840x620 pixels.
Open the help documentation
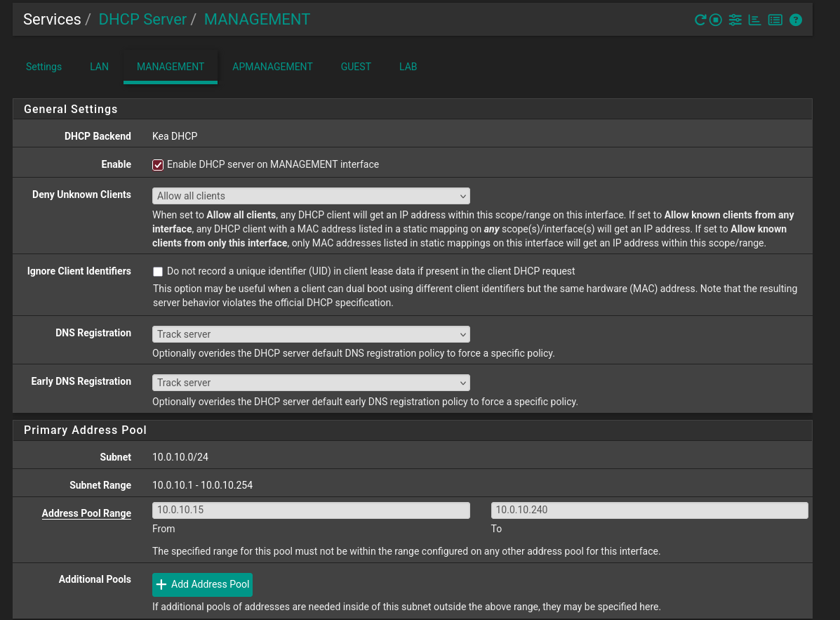[795, 20]
